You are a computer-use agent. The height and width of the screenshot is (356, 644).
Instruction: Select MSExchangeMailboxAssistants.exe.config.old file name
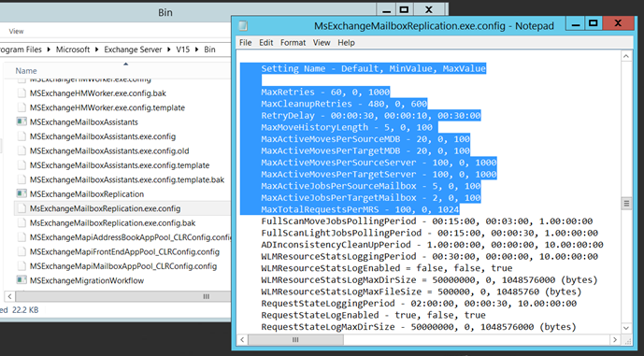(109, 150)
